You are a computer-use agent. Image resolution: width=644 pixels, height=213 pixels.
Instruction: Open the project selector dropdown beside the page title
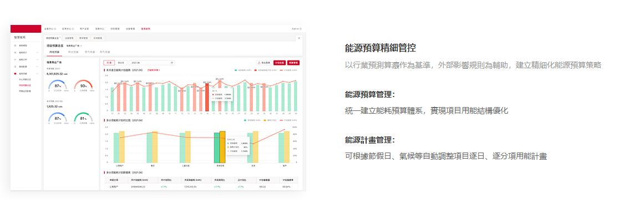click(x=74, y=45)
